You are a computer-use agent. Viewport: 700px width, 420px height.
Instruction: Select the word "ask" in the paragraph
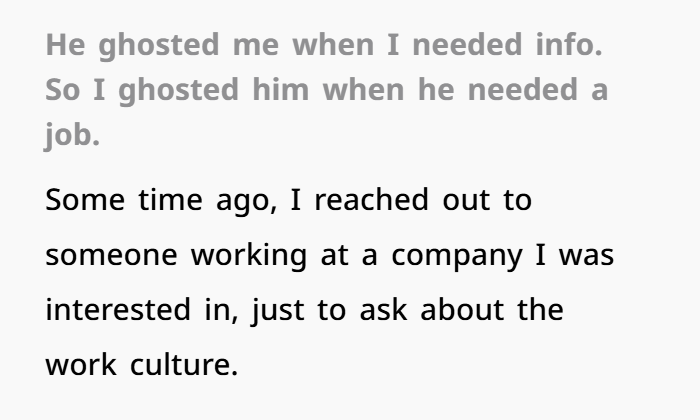[x=383, y=309]
